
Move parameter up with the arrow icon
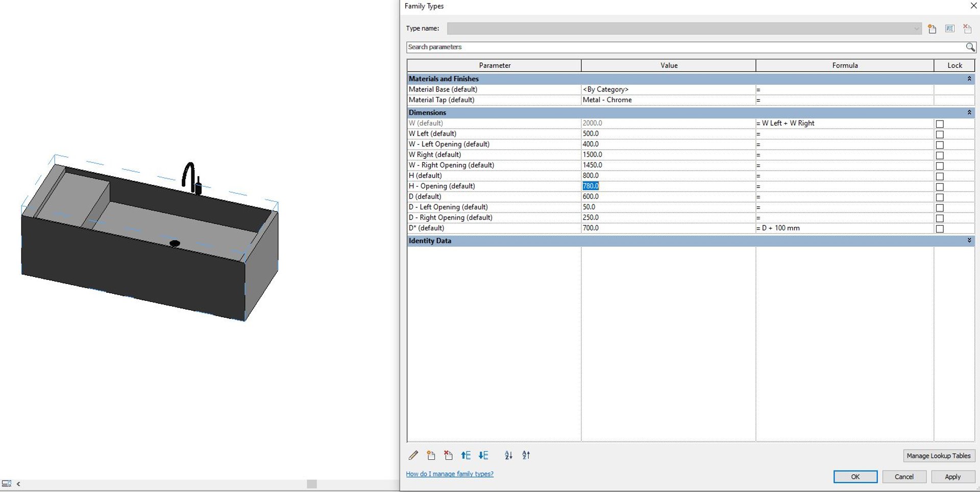click(x=465, y=455)
